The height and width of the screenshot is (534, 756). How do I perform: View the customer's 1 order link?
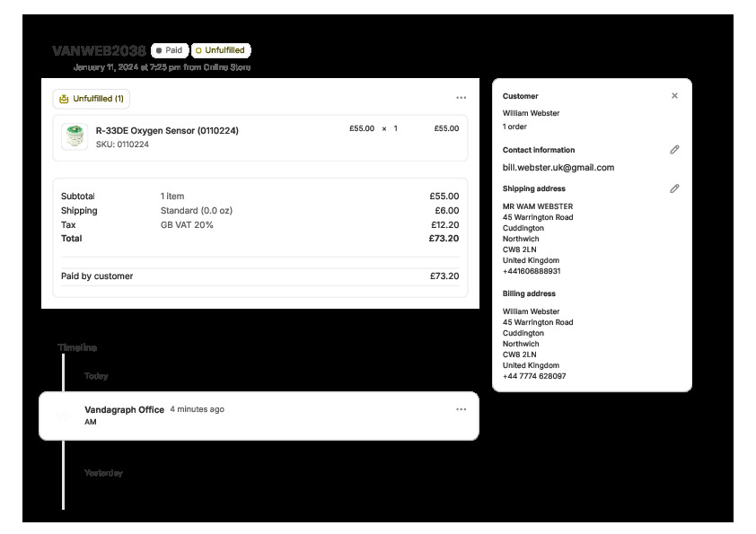[x=515, y=127]
